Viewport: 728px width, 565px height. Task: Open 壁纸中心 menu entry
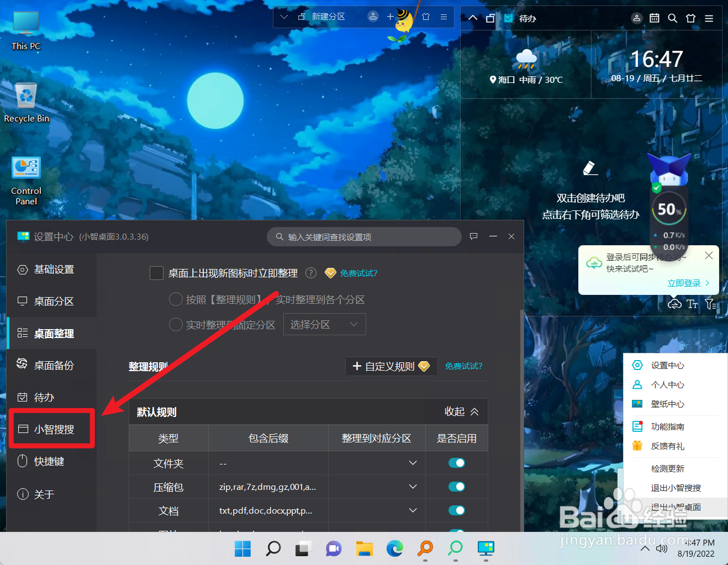click(x=667, y=404)
